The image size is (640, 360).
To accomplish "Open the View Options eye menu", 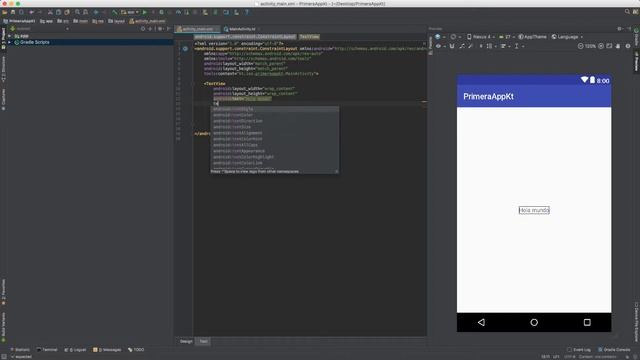I will [440, 46].
